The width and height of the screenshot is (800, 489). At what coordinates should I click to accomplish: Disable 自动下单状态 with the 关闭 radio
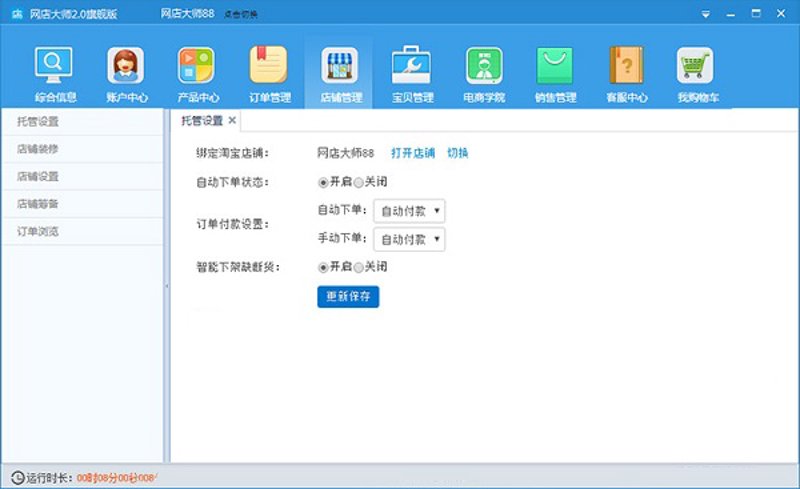[359, 182]
